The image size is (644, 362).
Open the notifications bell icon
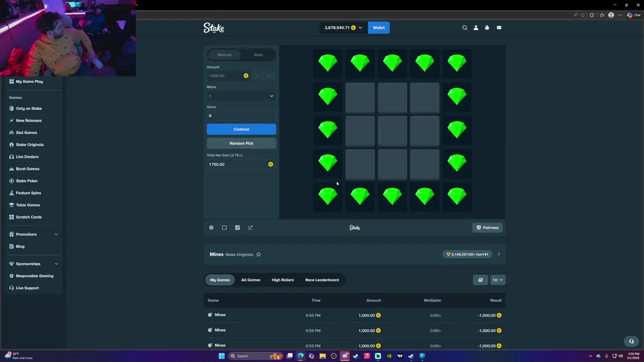click(x=487, y=28)
